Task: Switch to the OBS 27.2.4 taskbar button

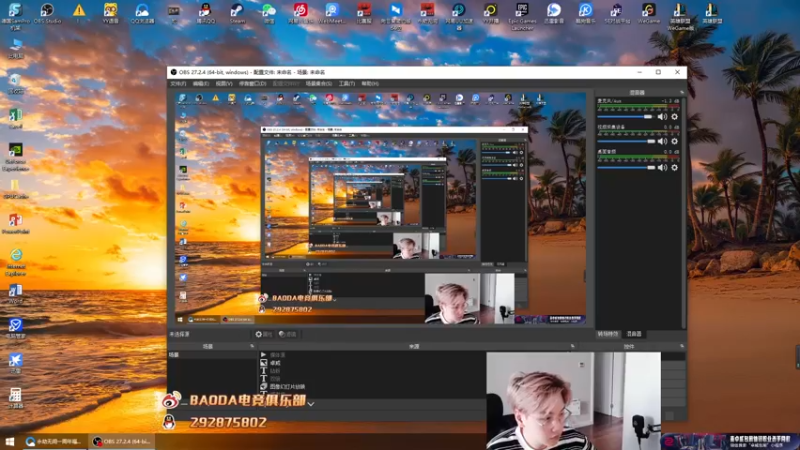Action: 121,442
